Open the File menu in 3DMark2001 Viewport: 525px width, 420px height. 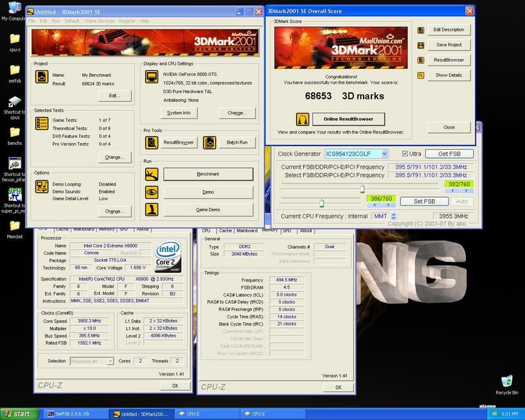pyautogui.click(x=31, y=21)
